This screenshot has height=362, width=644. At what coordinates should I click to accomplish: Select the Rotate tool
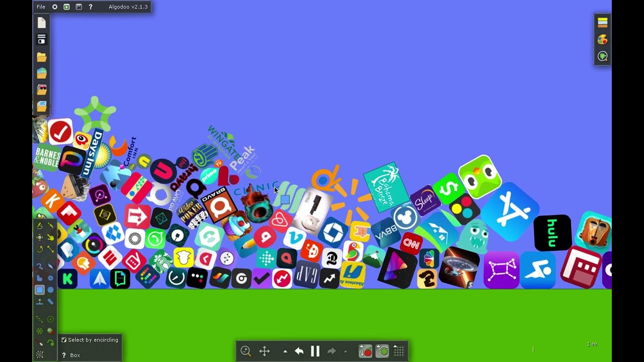point(40,249)
